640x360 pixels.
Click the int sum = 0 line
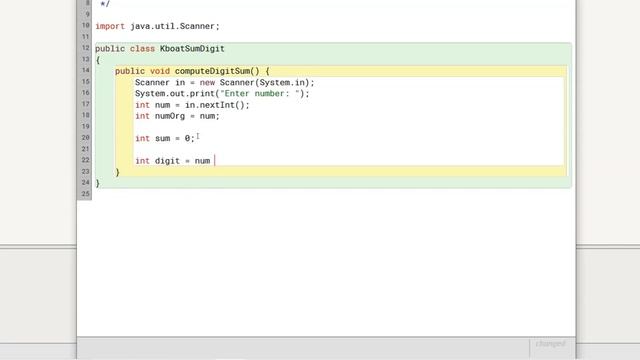(165, 138)
